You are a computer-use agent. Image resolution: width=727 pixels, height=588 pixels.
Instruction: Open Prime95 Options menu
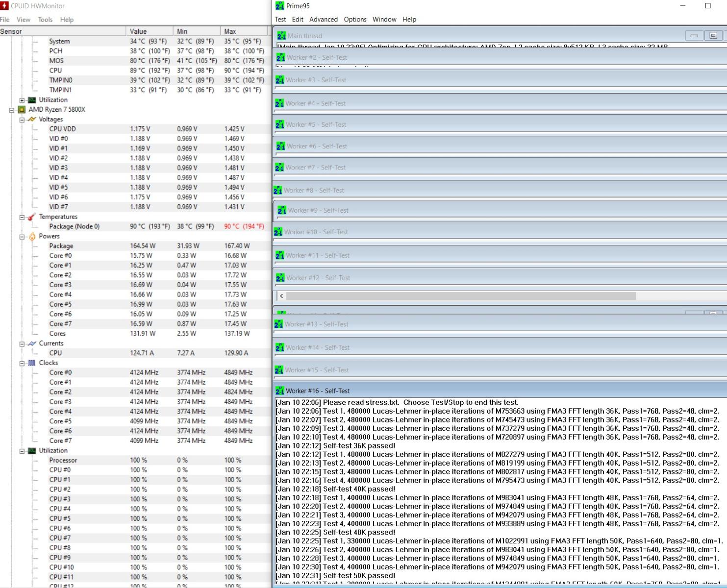pos(355,20)
